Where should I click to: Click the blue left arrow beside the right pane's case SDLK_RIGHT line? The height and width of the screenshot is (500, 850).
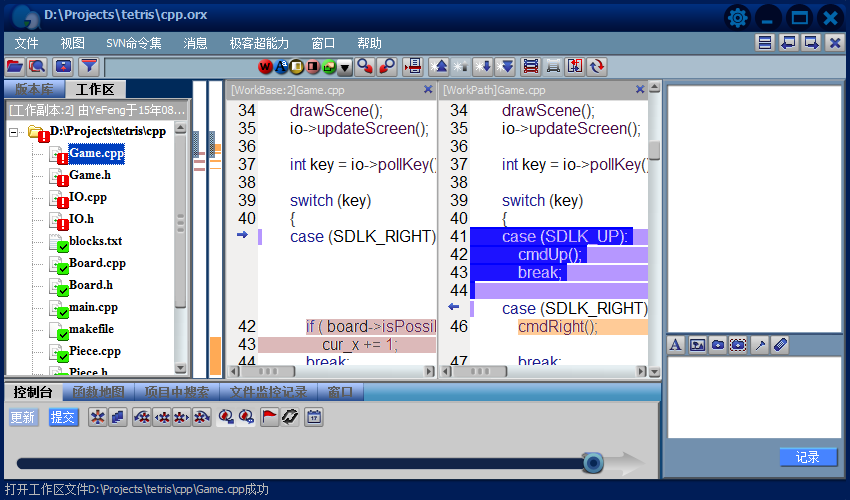point(454,307)
